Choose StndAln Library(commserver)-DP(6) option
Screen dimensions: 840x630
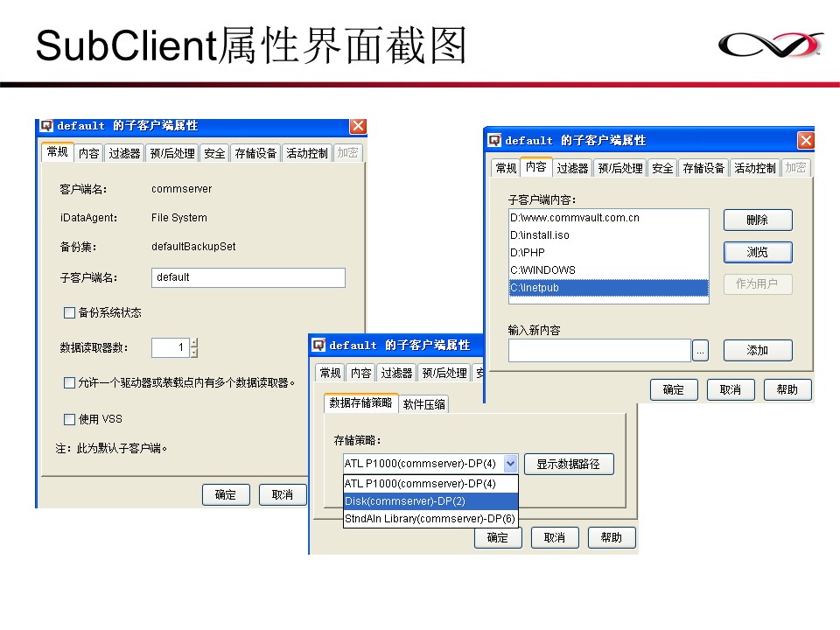tap(430, 519)
